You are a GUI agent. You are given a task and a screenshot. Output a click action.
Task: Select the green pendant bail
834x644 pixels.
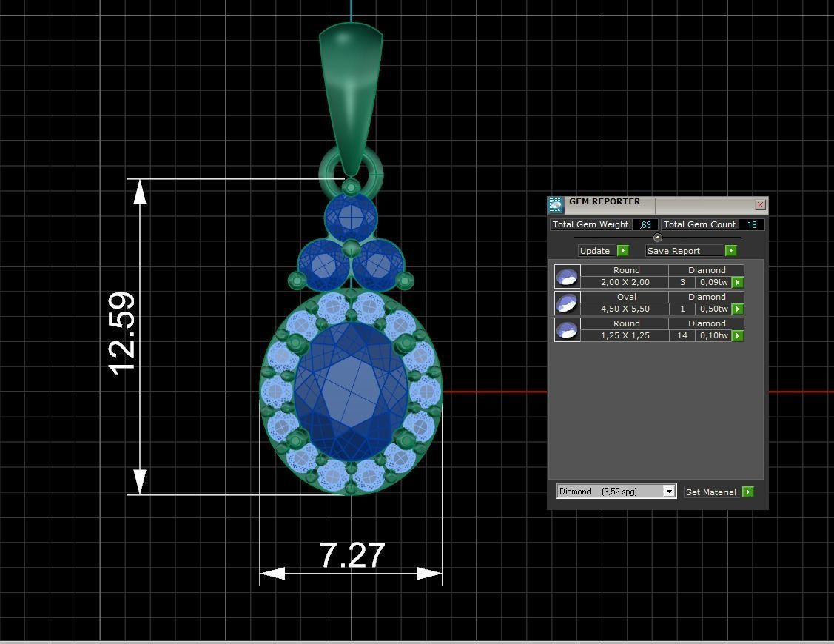pyautogui.click(x=351, y=99)
